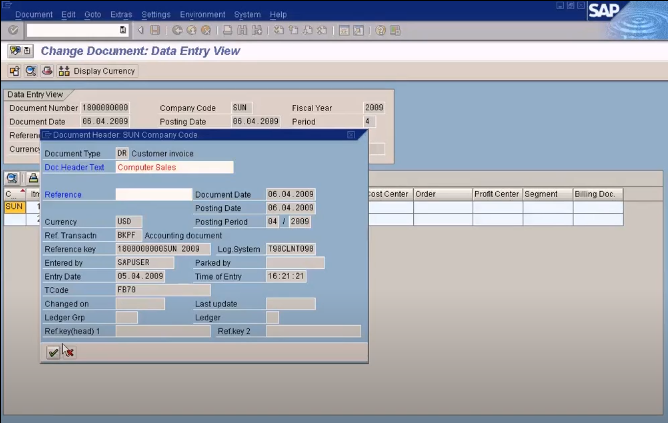Click the Log.System T90CLNT090 field
The height and width of the screenshot is (423, 668).
[291, 249]
